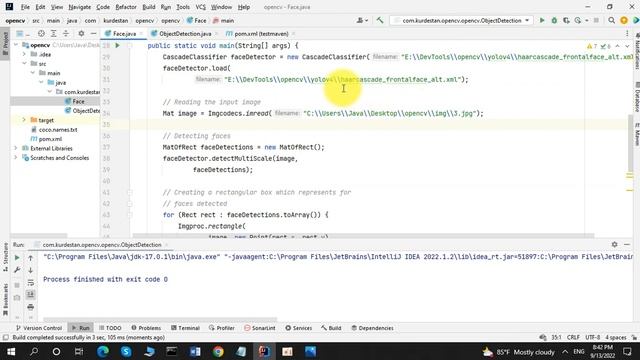The image size is (640, 360).
Task: Go to next highlighted error arrow
Action: 628,46
